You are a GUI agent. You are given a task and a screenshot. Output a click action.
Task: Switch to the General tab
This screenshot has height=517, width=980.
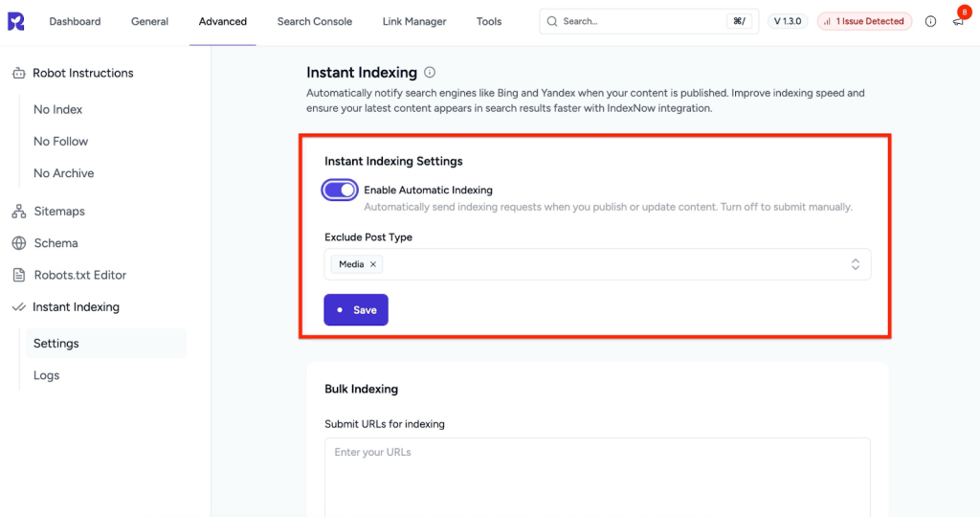click(149, 21)
